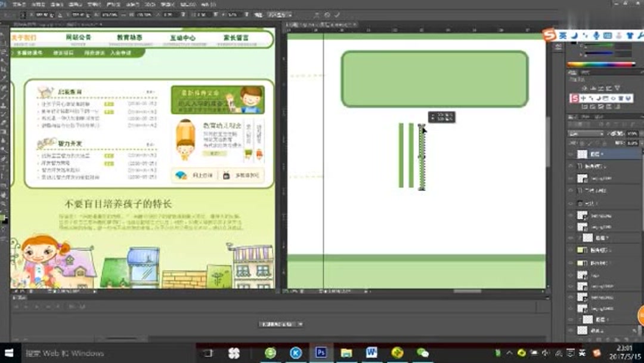Open the adjustment layer icon in Layers panel
Screen dimensions: 644x363
pos(609,339)
